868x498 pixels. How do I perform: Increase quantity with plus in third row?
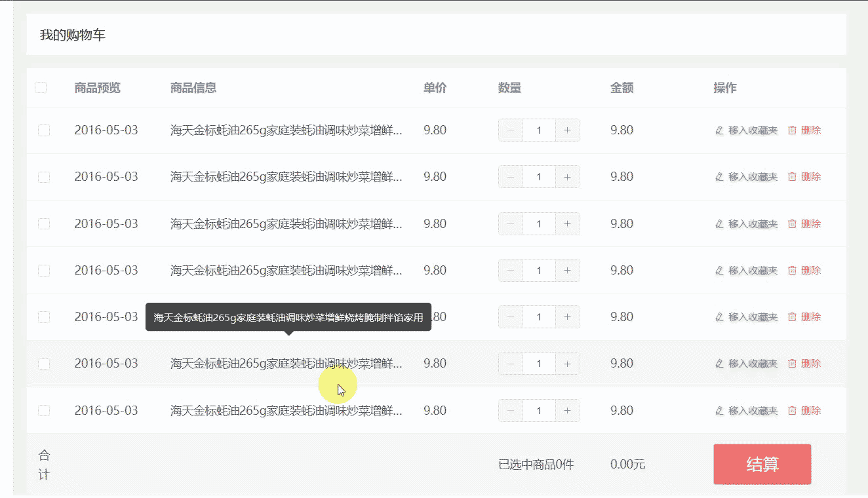568,223
